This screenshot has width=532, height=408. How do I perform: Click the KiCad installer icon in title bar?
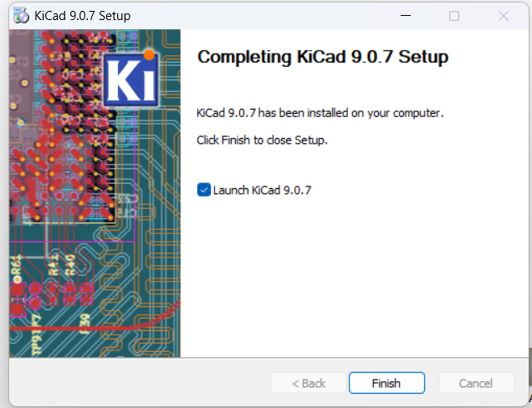pyautogui.click(x=22, y=16)
